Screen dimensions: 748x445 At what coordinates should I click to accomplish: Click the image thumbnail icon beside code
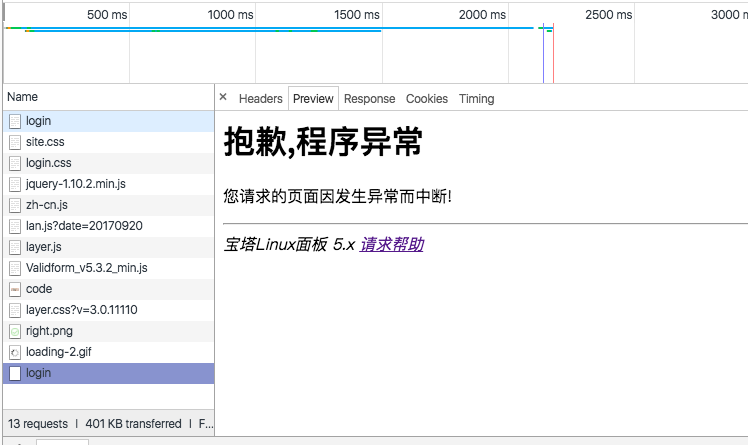pyautogui.click(x=15, y=289)
